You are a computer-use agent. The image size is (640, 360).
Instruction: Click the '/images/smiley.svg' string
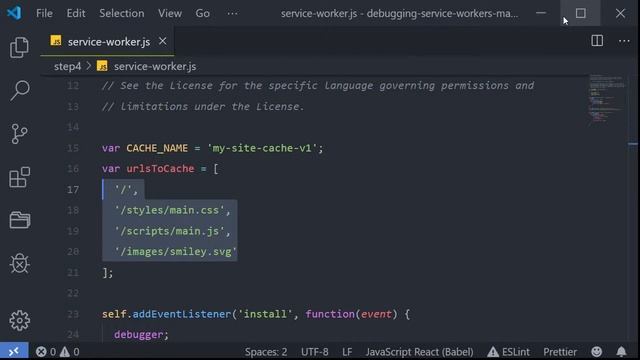coord(176,252)
